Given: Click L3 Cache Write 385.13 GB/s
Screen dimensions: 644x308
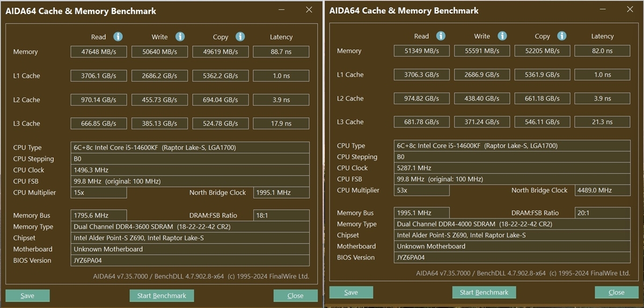Looking at the screenshot, I should [160, 123].
